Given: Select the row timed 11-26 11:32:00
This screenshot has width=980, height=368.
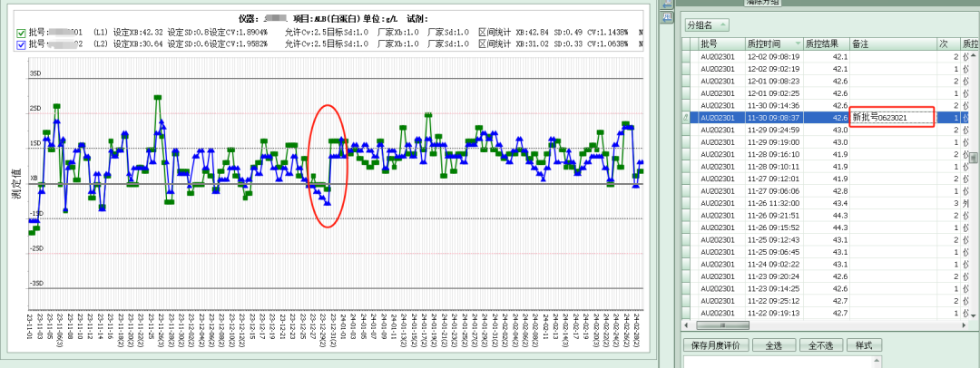Looking at the screenshot, I should tap(825, 203).
